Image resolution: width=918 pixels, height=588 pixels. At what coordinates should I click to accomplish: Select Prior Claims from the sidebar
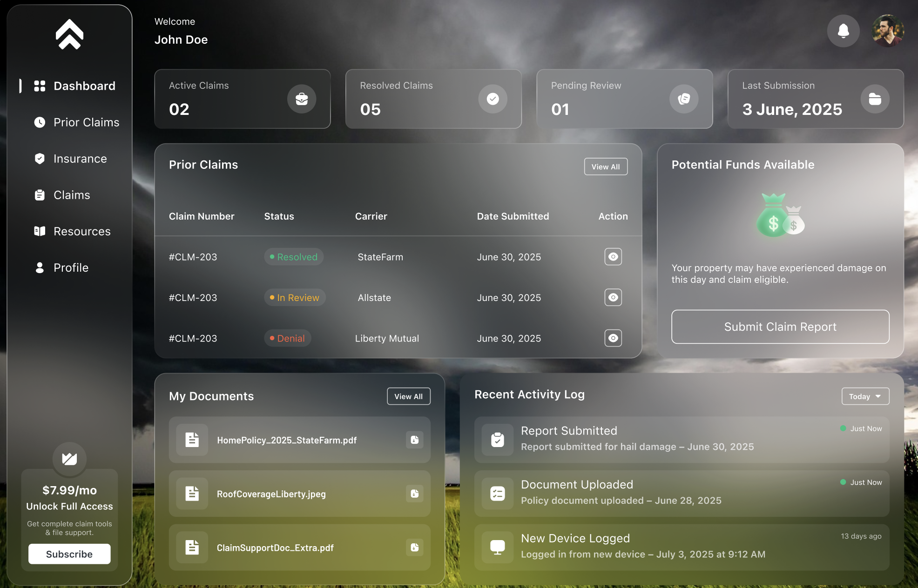(86, 122)
